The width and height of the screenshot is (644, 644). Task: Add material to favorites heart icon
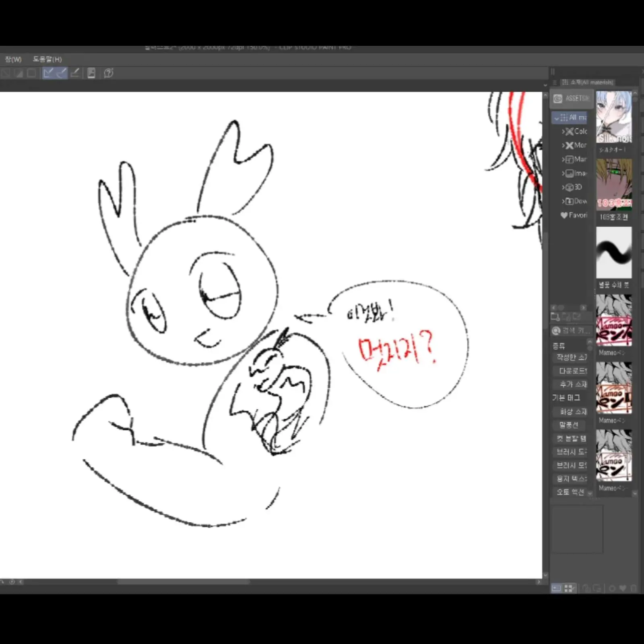pos(623,588)
